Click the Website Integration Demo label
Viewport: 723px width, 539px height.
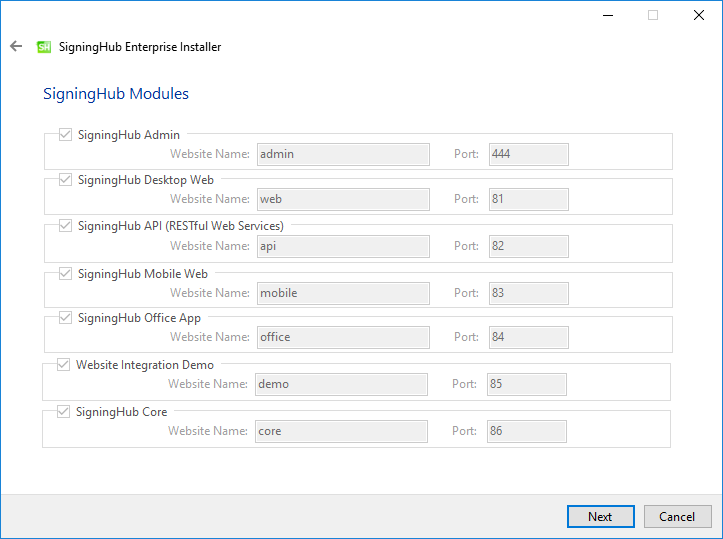click(145, 365)
